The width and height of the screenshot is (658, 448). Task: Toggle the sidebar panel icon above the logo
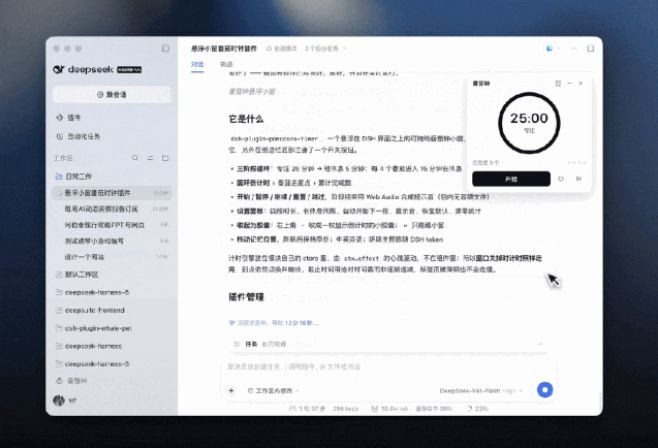click(165, 49)
